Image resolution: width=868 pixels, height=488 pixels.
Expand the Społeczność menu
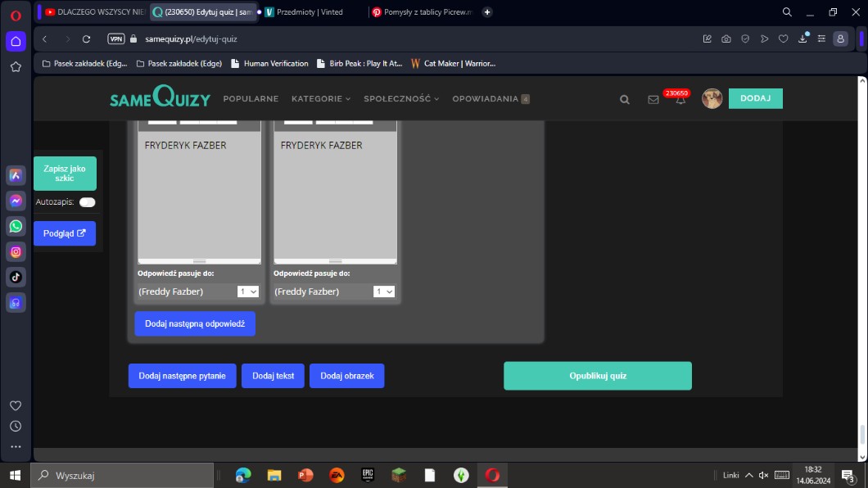401,99
